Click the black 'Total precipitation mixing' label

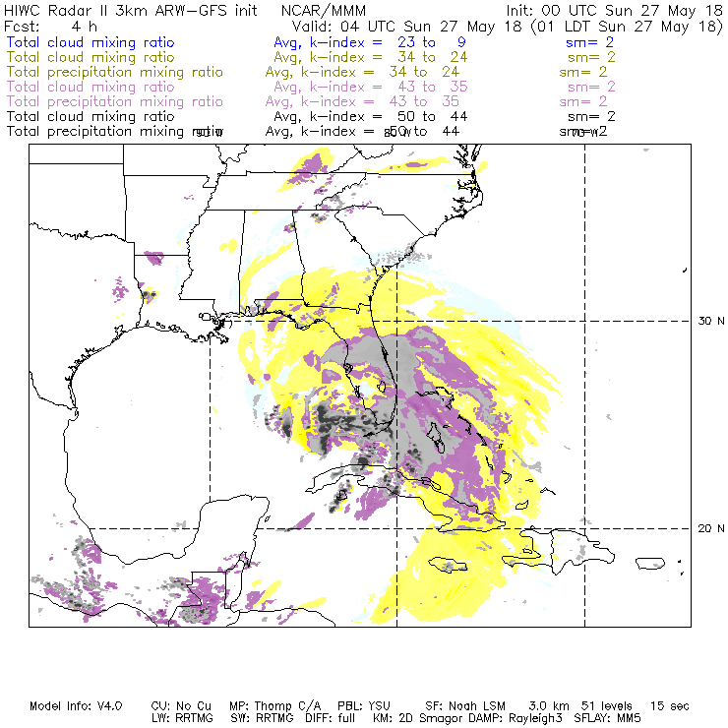[x=95, y=132]
